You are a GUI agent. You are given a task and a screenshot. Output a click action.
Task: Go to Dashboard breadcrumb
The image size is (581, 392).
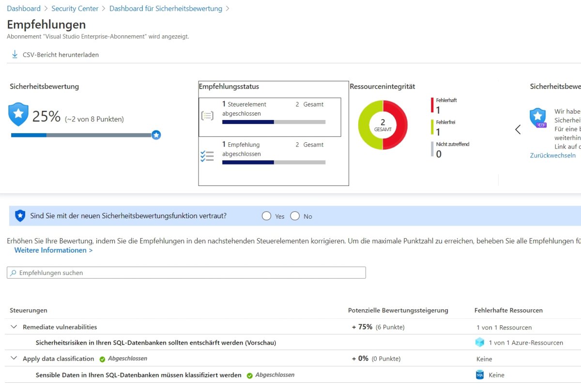(x=24, y=9)
